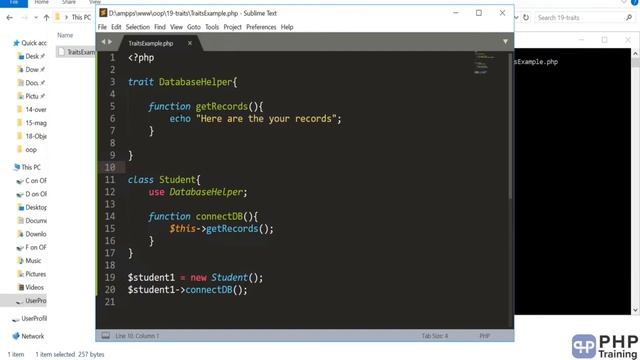
Task: Click the connectDB function on line 14
Action: point(219,216)
